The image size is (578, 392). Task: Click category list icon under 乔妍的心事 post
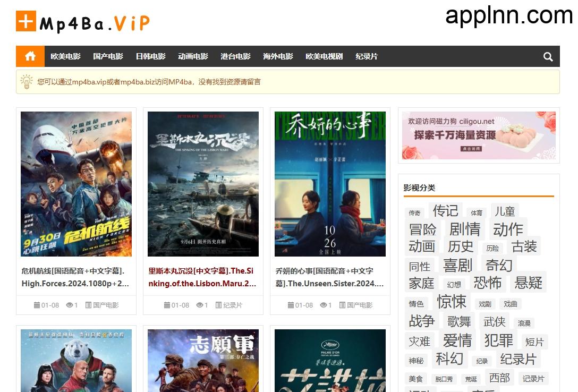pyautogui.click(x=343, y=305)
